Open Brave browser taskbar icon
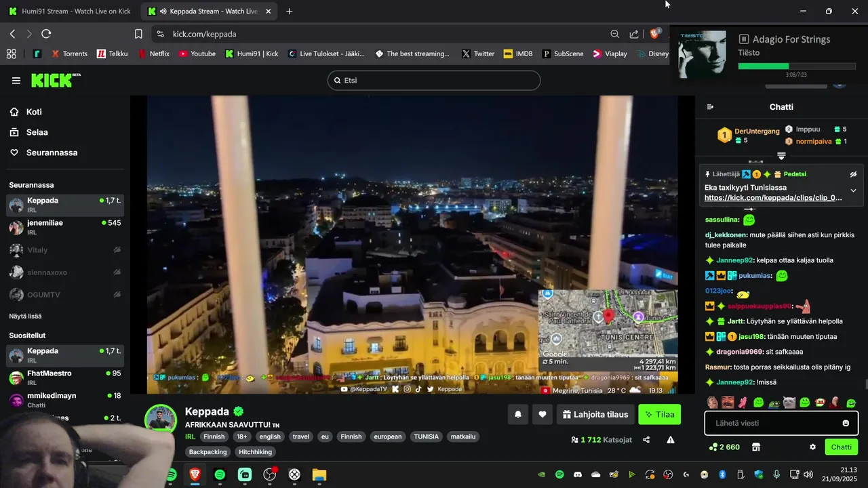 (x=195, y=475)
